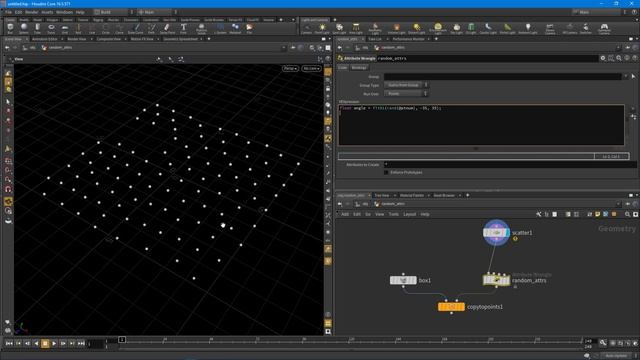
Task: Click the Attributes to Create field
Action: (510, 164)
